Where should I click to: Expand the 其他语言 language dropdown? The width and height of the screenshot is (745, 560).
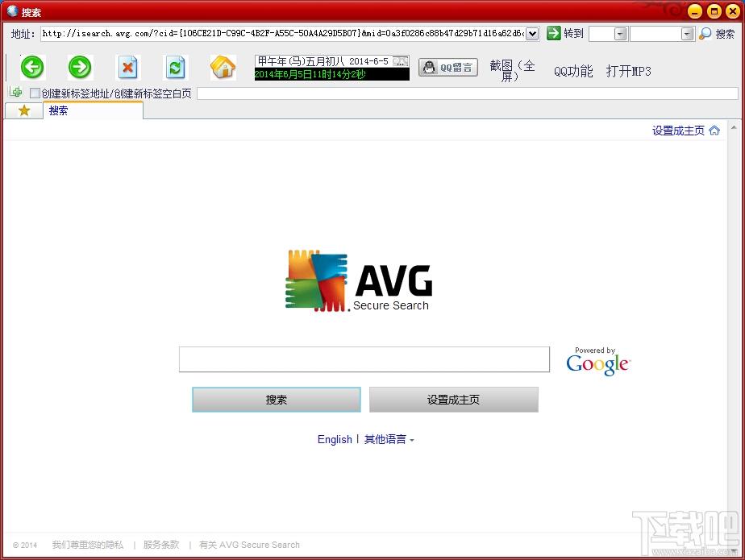pyautogui.click(x=389, y=439)
